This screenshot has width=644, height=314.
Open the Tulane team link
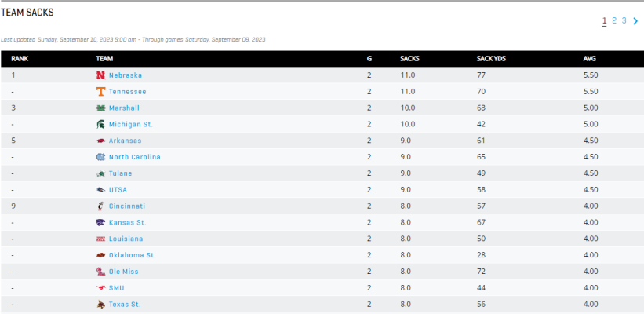pyautogui.click(x=120, y=173)
